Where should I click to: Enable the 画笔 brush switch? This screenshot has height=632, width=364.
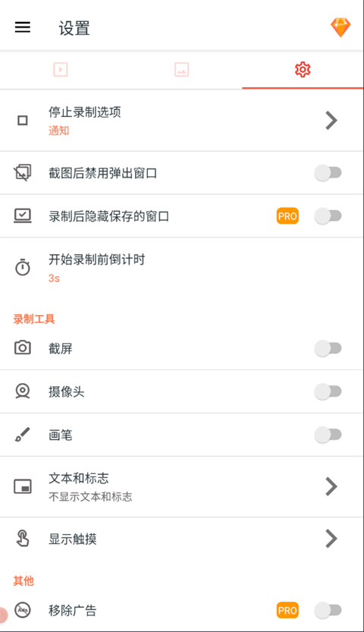click(328, 435)
